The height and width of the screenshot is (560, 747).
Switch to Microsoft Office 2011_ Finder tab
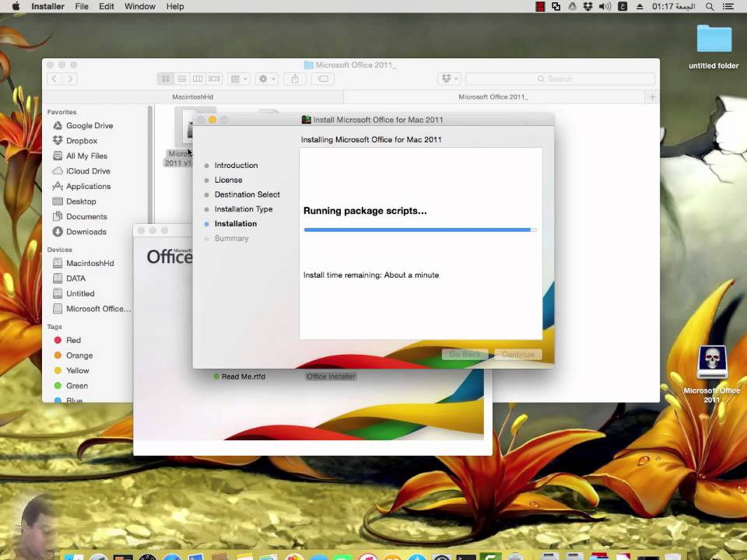[493, 96]
